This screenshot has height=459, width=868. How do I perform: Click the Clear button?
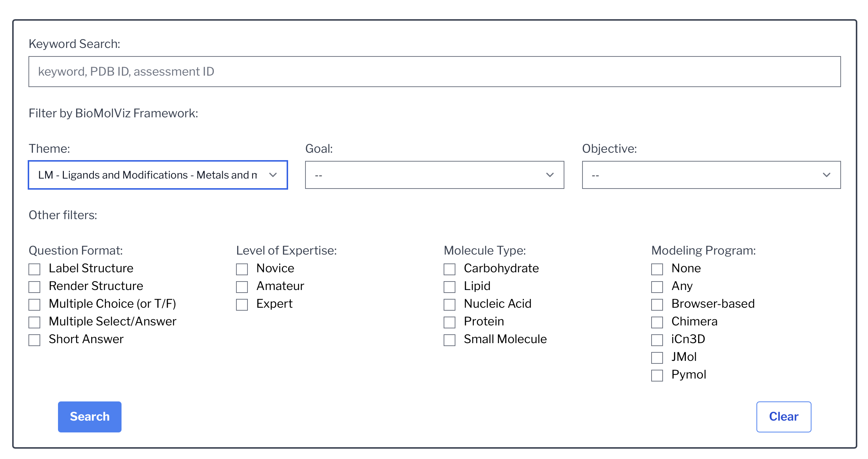pyautogui.click(x=783, y=417)
